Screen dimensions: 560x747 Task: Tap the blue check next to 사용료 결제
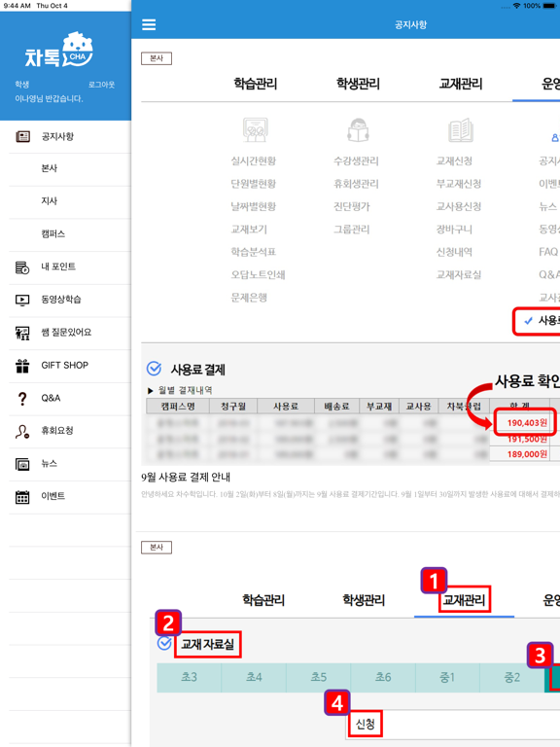(154, 369)
